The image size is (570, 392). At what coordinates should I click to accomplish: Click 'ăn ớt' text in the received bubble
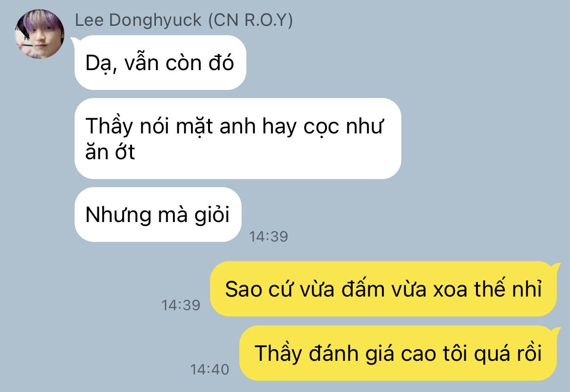click(x=110, y=152)
